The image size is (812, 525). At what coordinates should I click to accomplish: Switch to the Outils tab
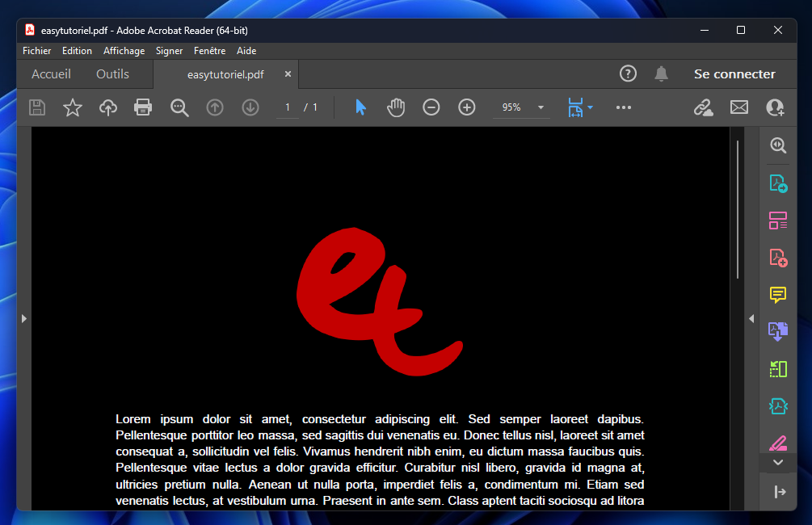[112, 74]
